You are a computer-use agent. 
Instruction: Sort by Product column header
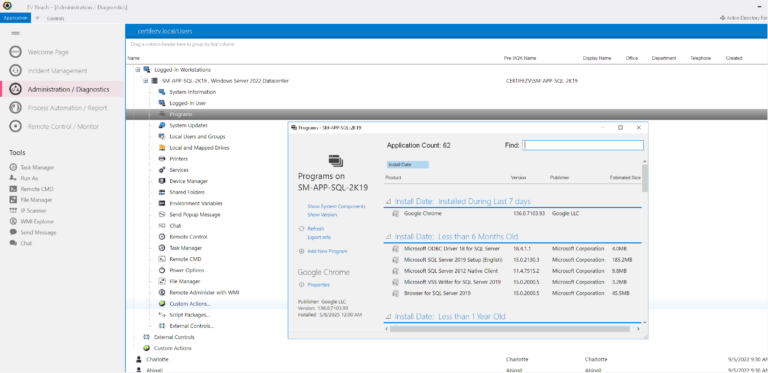point(393,177)
